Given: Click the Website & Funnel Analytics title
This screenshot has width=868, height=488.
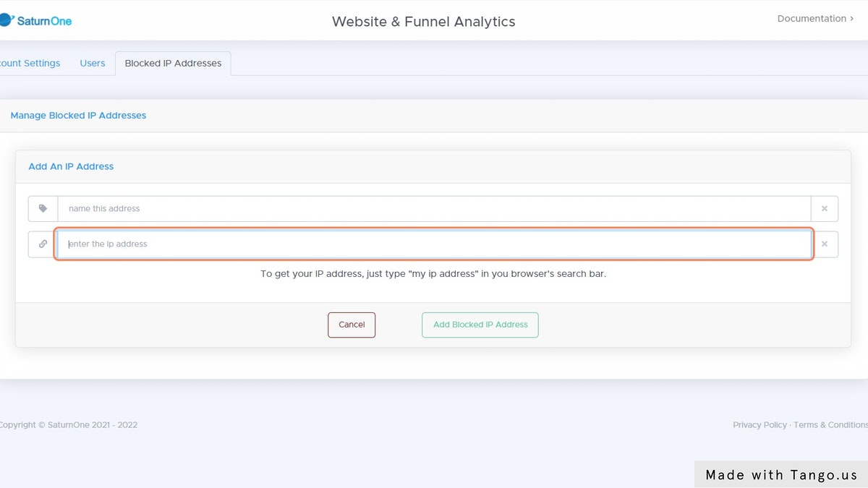Looking at the screenshot, I should [x=423, y=22].
